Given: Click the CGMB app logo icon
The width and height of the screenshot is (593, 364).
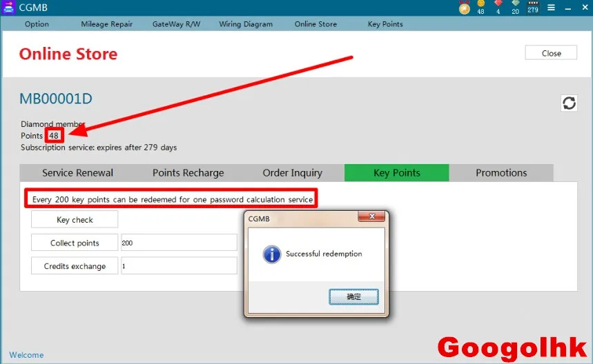Looking at the screenshot, I should click(8, 7).
